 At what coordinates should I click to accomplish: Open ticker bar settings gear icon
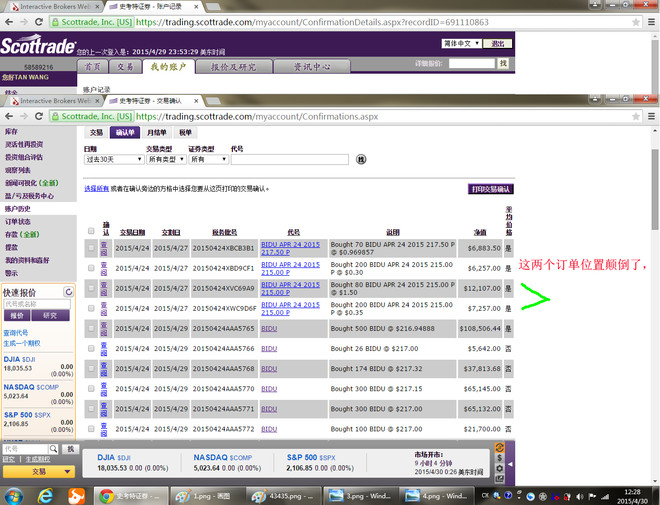[x=499, y=468]
